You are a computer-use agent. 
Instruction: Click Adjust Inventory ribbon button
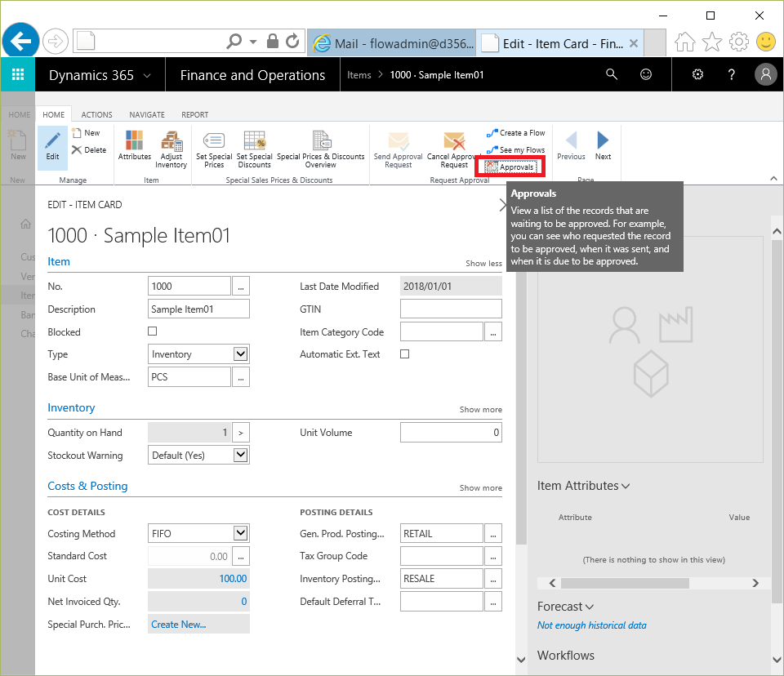tap(171, 149)
